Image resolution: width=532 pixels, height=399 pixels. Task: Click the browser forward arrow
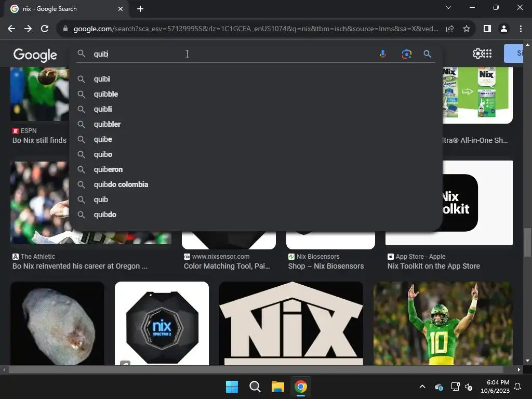[x=28, y=29]
